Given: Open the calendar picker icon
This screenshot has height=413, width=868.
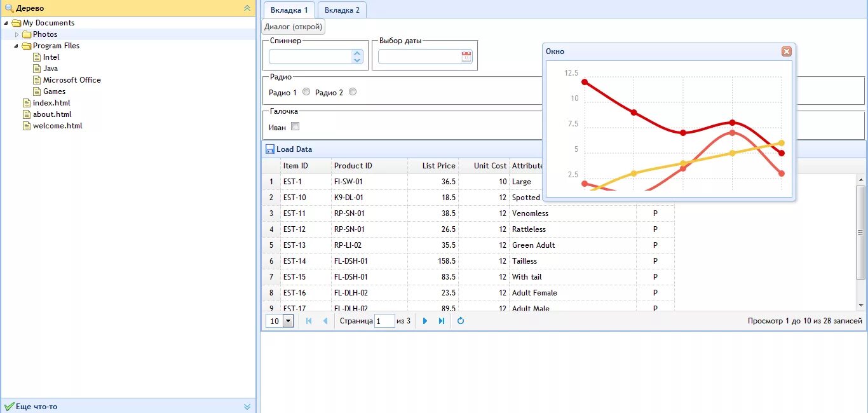Looking at the screenshot, I should coord(466,57).
